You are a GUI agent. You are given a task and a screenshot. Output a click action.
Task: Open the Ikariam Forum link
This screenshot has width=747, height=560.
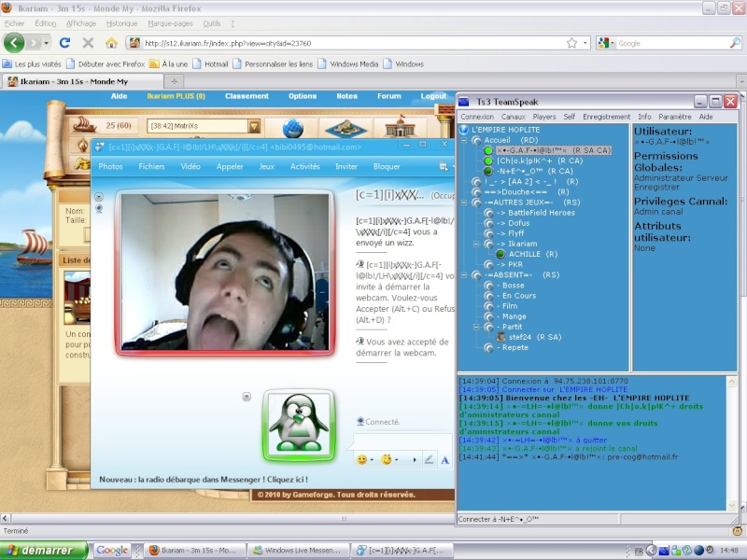[389, 96]
